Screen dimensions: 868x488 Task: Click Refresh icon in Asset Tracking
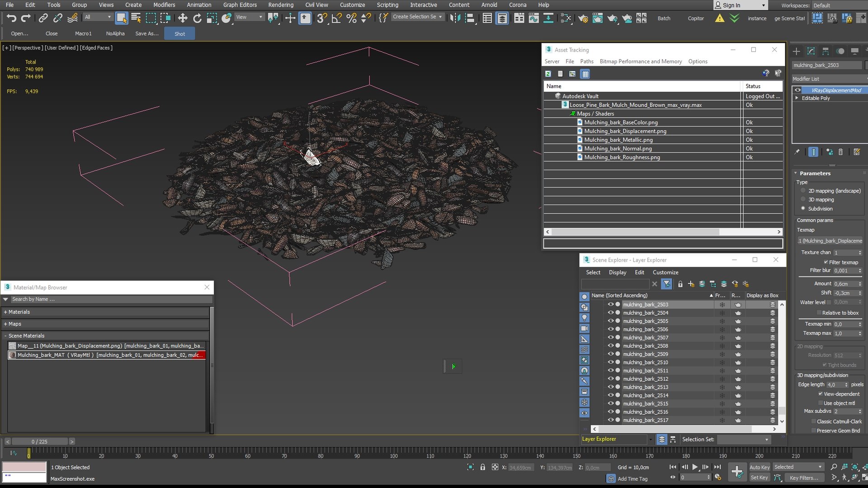point(548,74)
